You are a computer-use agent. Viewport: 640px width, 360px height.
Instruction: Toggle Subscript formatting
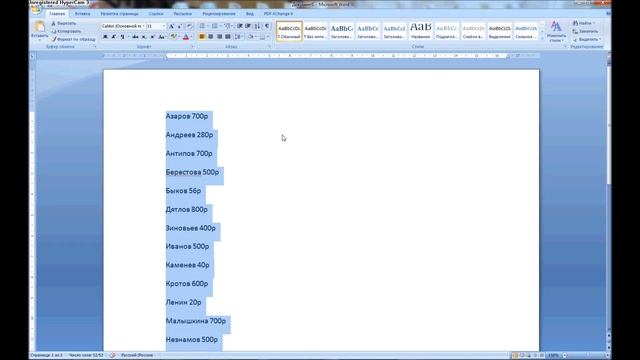pos(144,37)
